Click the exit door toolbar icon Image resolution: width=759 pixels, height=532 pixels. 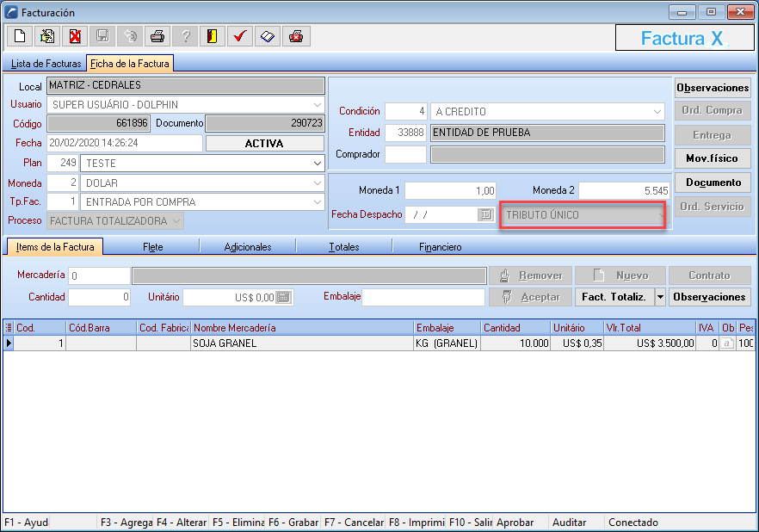(x=213, y=36)
